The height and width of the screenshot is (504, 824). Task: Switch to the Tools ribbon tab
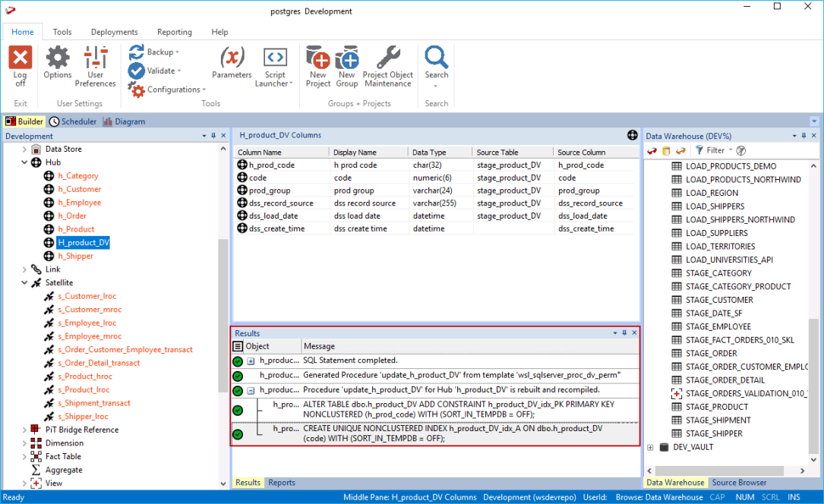tap(62, 32)
